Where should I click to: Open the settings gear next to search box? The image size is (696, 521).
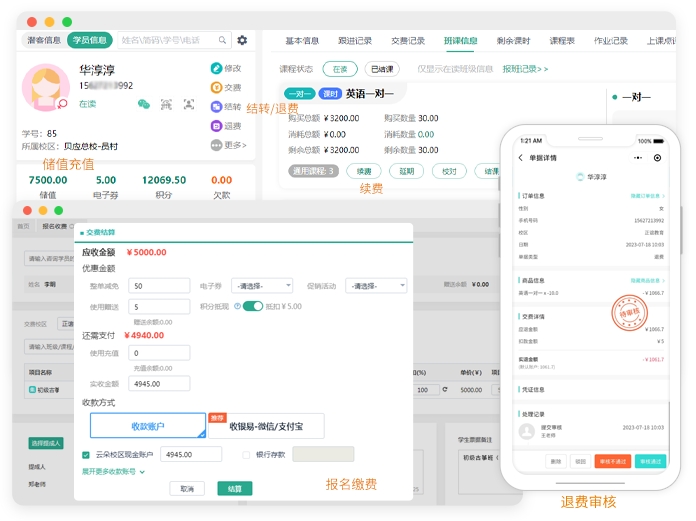(242, 40)
